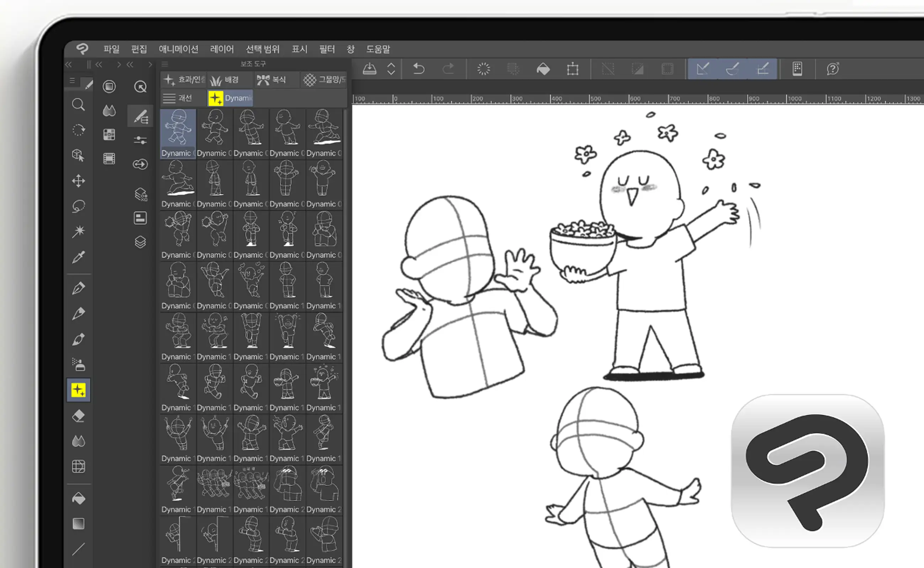Click the Fill bucket command bar icon
The image size is (924, 568).
[543, 69]
